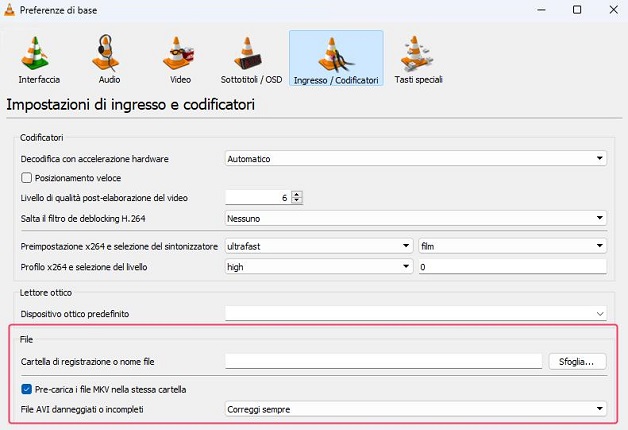Open the hardware decoding Automatico dropdown
This screenshot has height=430, width=628.
416,159
